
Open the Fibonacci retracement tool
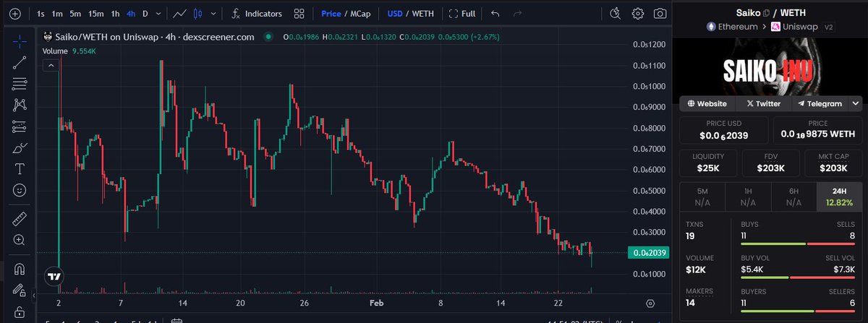pyautogui.click(x=20, y=84)
